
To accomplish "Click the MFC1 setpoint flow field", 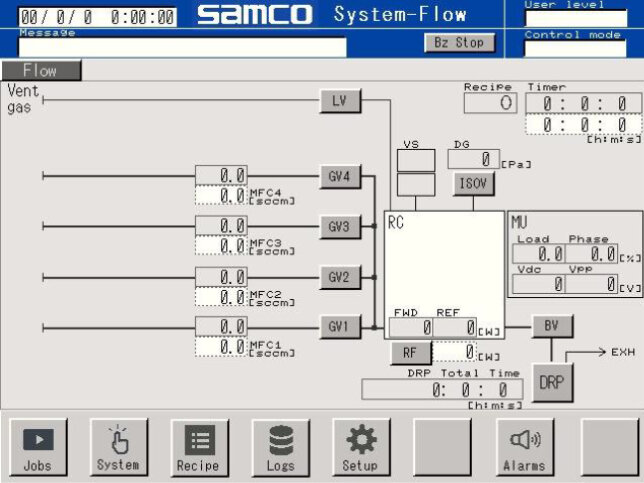I will pyautogui.click(x=220, y=346).
